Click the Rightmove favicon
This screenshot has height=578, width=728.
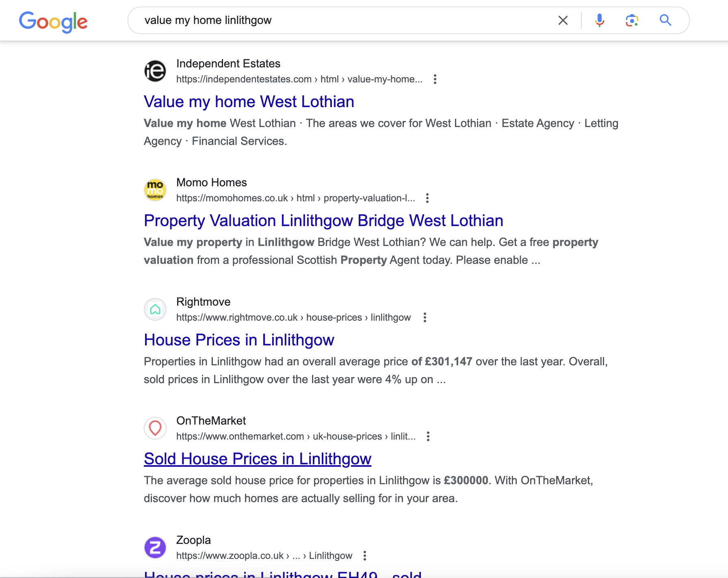(155, 309)
